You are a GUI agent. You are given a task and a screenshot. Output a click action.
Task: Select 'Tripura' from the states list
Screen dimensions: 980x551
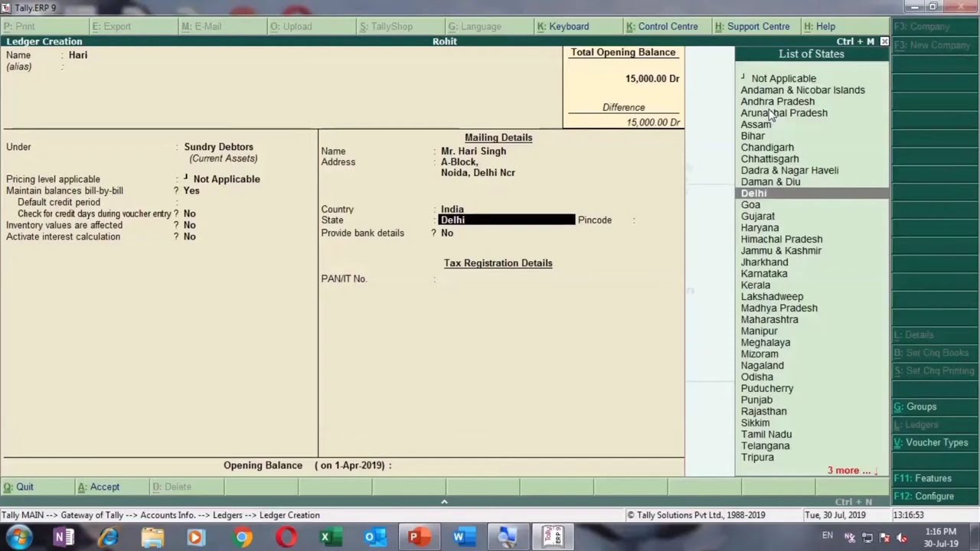[757, 457]
